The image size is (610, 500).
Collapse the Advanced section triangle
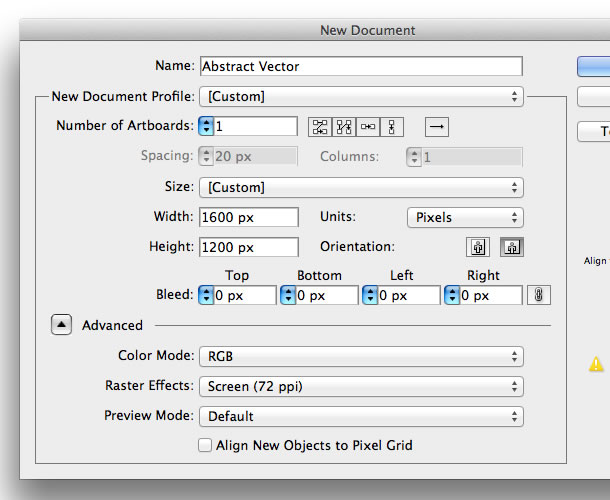coord(62,325)
